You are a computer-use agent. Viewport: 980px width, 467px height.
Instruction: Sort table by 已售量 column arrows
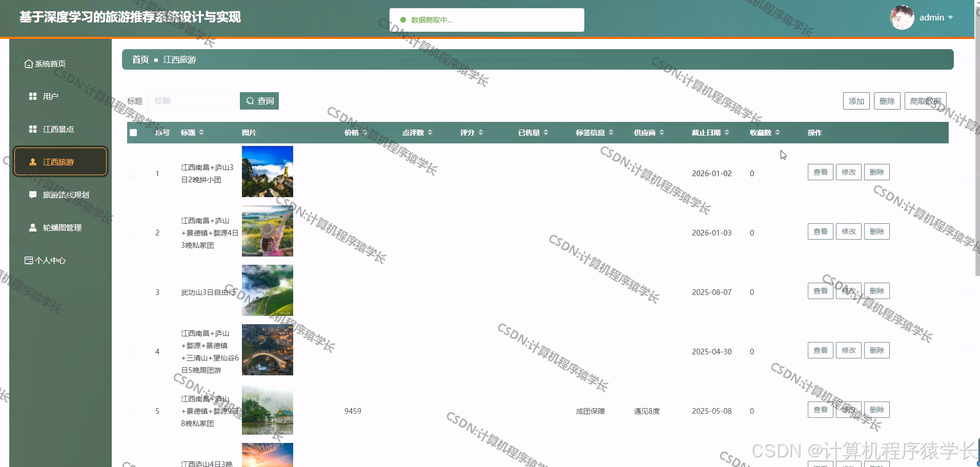point(546,133)
